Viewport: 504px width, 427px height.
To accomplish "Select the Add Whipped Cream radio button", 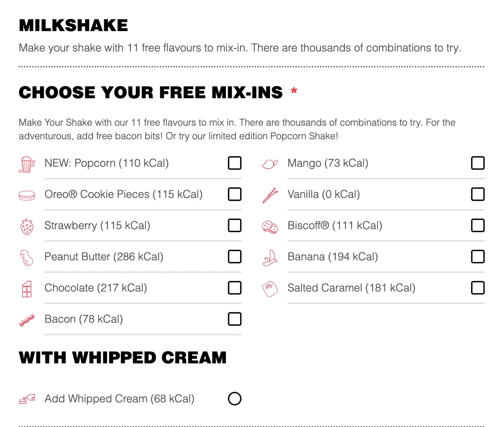I will (x=234, y=398).
